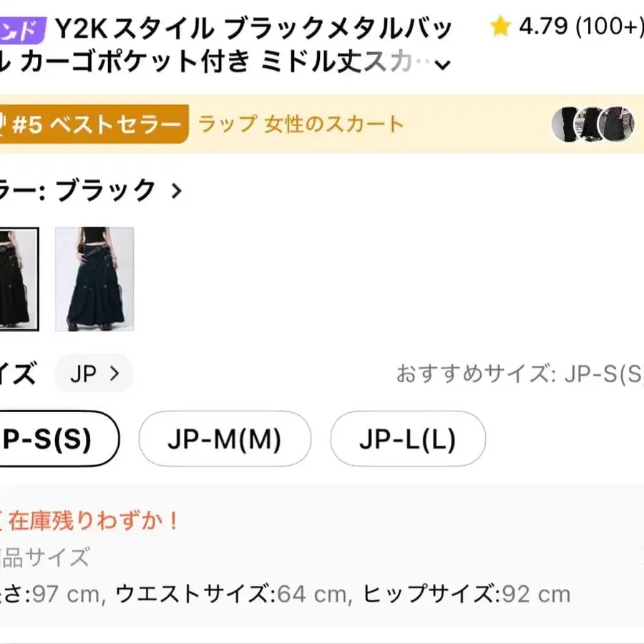644x644 pixels.
Task: Click the arrow next to ブラック
Action: point(176,191)
